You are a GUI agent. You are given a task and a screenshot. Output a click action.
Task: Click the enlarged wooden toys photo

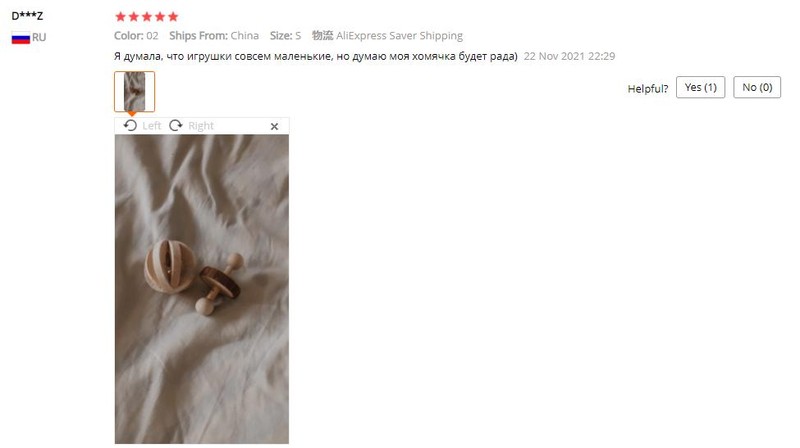(x=202, y=289)
